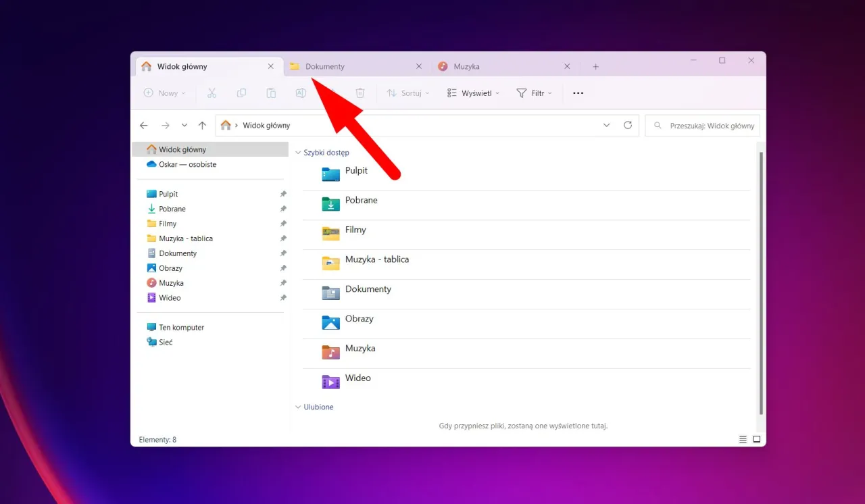
Task: Unpin Filmy from quick access
Action: pos(283,223)
